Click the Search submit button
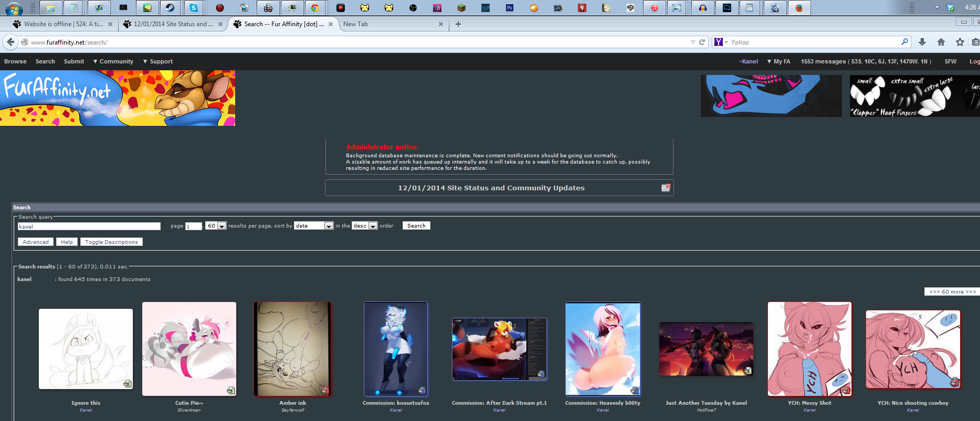Screen dimensions: 980x421 pyautogui.click(x=416, y=225)
